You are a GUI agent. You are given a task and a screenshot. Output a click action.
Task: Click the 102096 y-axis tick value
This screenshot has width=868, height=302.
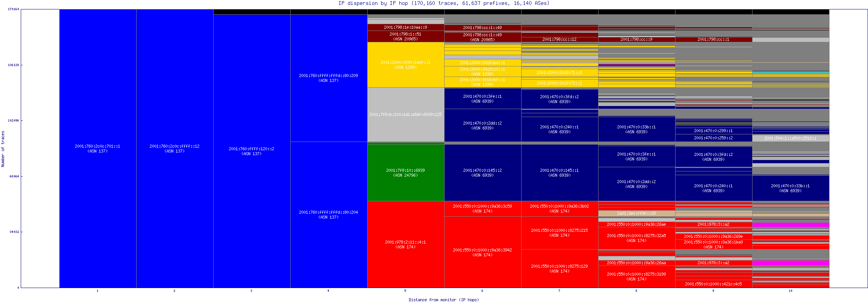[x=14, y=120]
